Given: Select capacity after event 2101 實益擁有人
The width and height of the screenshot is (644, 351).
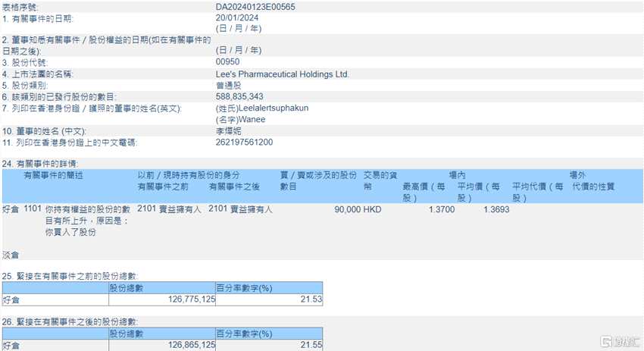Looking at the screenshot, I should 240,208.
